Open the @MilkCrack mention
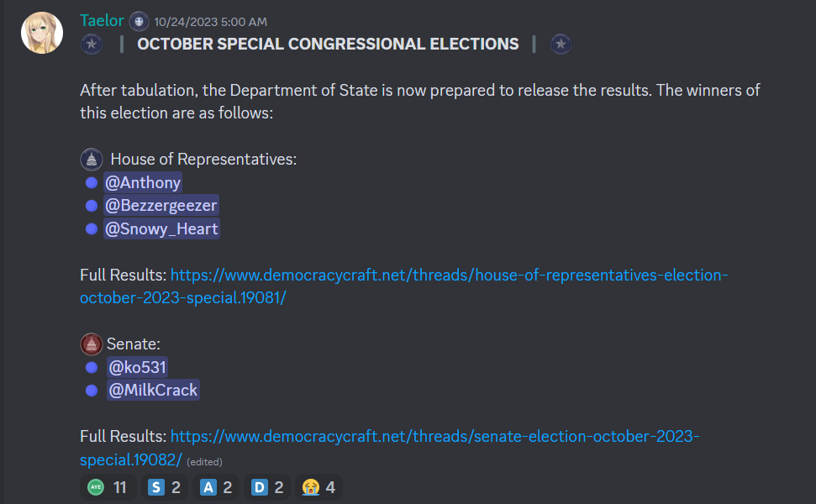This screenshot has height=504, width=816. 153,390
